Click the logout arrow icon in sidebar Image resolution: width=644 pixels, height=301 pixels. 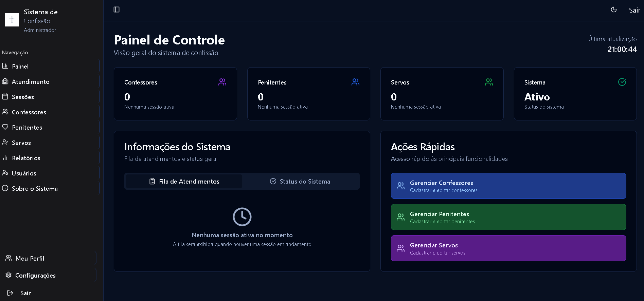(10, 293)
